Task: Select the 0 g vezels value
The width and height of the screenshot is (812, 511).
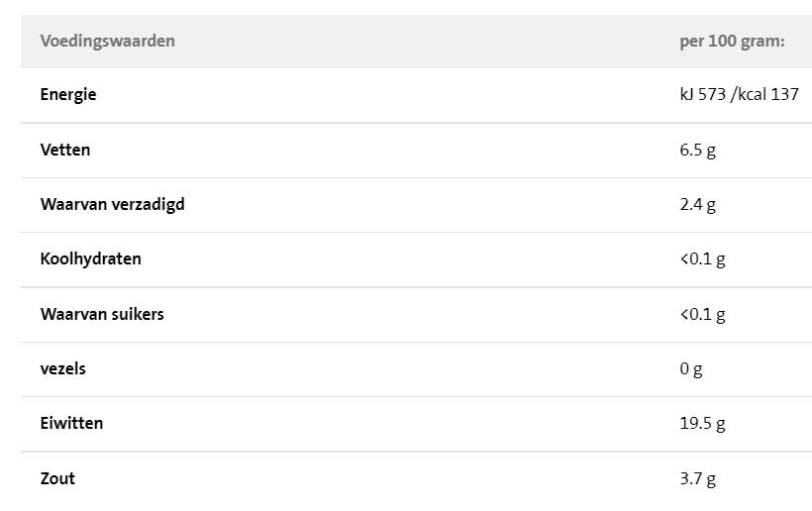Action: [x=690, y=369]
